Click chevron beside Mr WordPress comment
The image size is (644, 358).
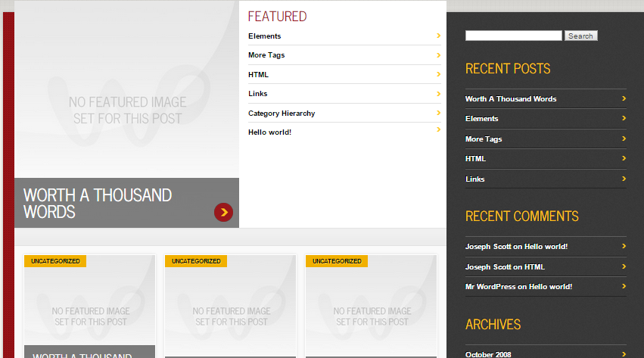tap(624, 286)
